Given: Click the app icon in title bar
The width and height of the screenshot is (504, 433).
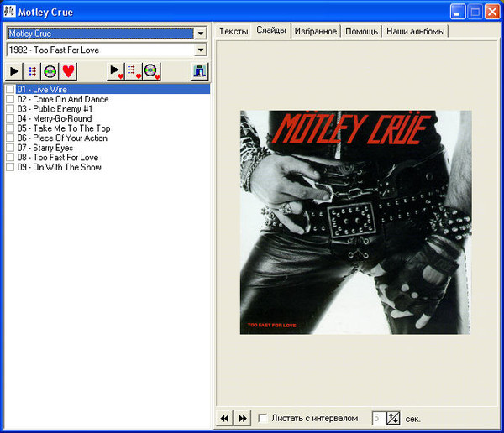Looking at the screenshot, I should (x=9, y=12).
